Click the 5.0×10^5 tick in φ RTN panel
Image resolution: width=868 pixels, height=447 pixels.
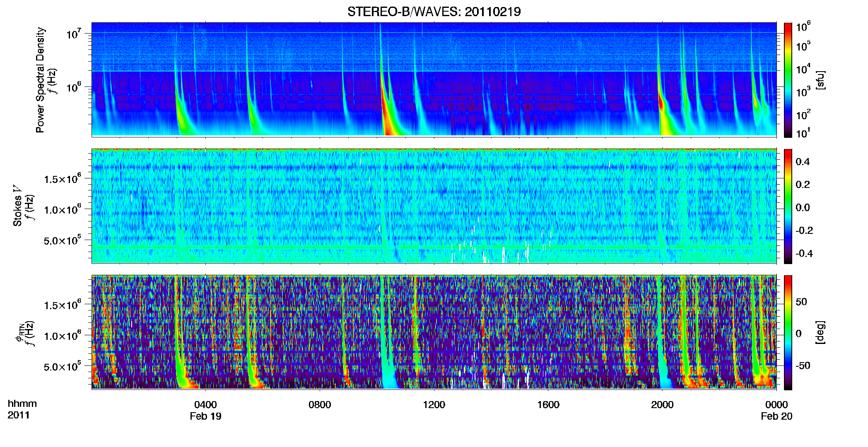click(62, 366)
